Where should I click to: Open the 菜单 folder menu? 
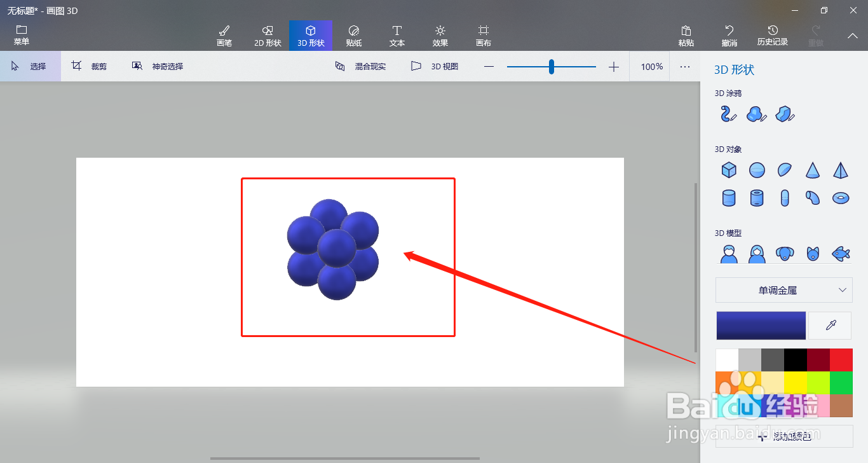[x=22, y=36]
